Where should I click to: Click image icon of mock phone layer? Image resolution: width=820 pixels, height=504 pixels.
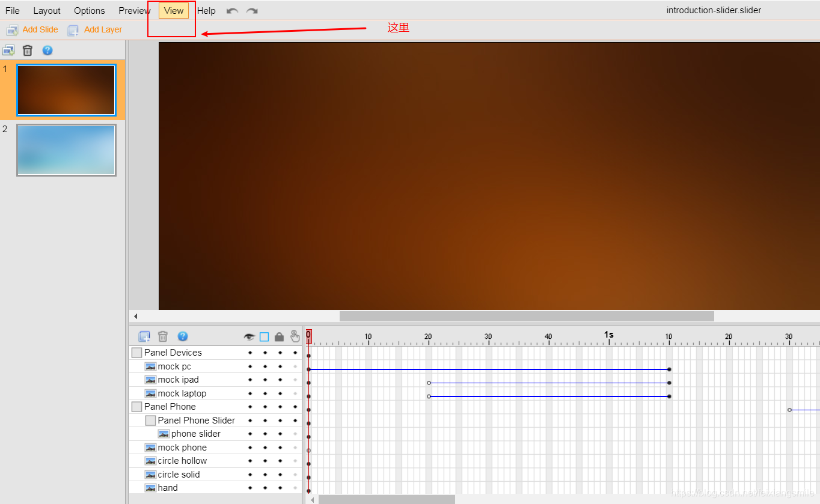tap(150, 448)
